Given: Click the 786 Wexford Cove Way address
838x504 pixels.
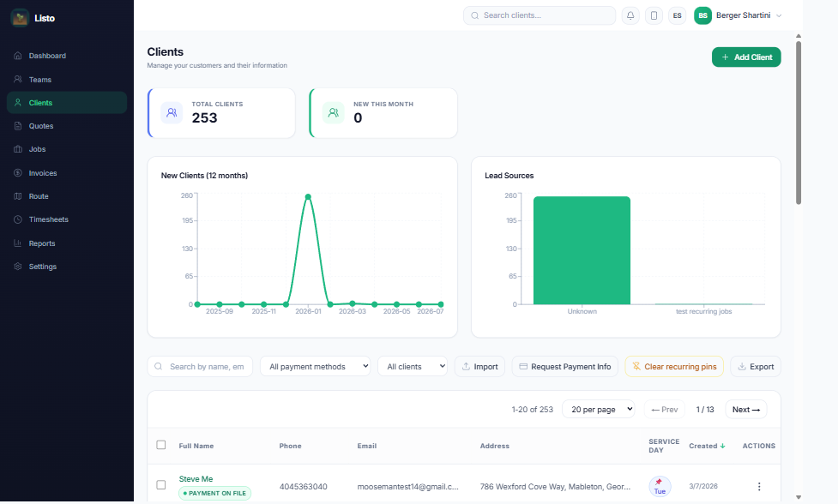Looking at the screenshot, I should pos(555,486).
